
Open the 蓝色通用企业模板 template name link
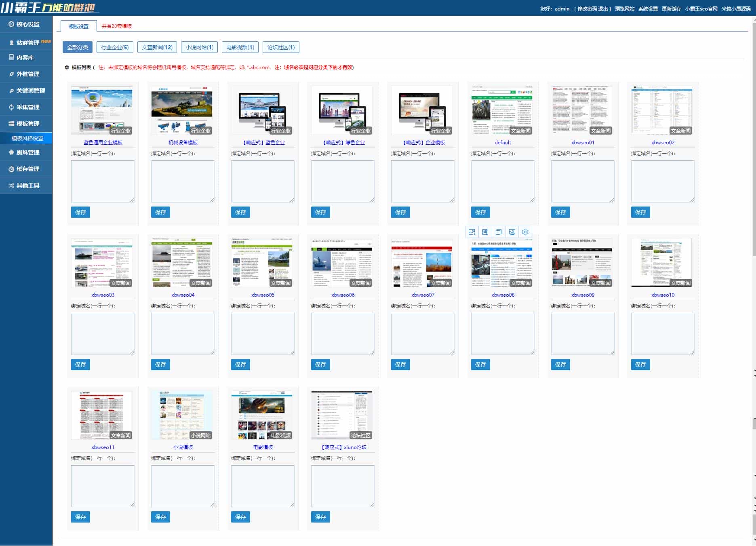(103, 143)
